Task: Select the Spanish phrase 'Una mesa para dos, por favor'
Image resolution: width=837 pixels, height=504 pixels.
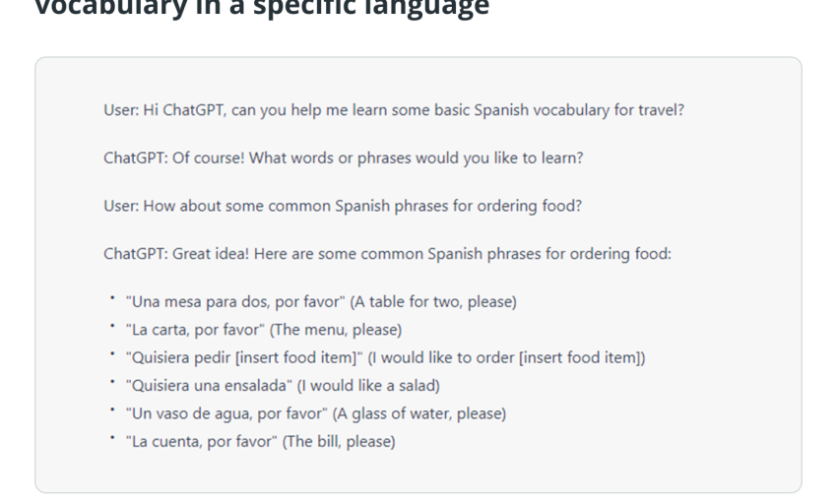Action: [x=235, y=301]
